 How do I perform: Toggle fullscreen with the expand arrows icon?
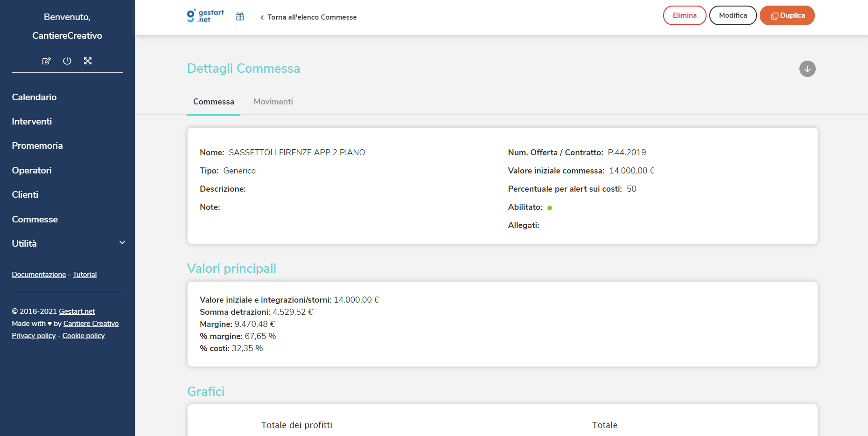click(x=88, y=61)
